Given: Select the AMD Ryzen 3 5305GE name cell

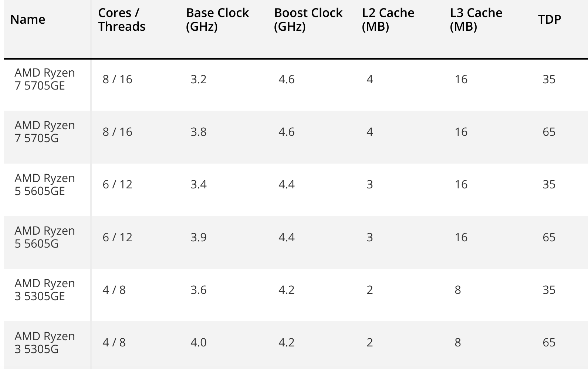Looking at the screenshot, I should tap(45, 290).
